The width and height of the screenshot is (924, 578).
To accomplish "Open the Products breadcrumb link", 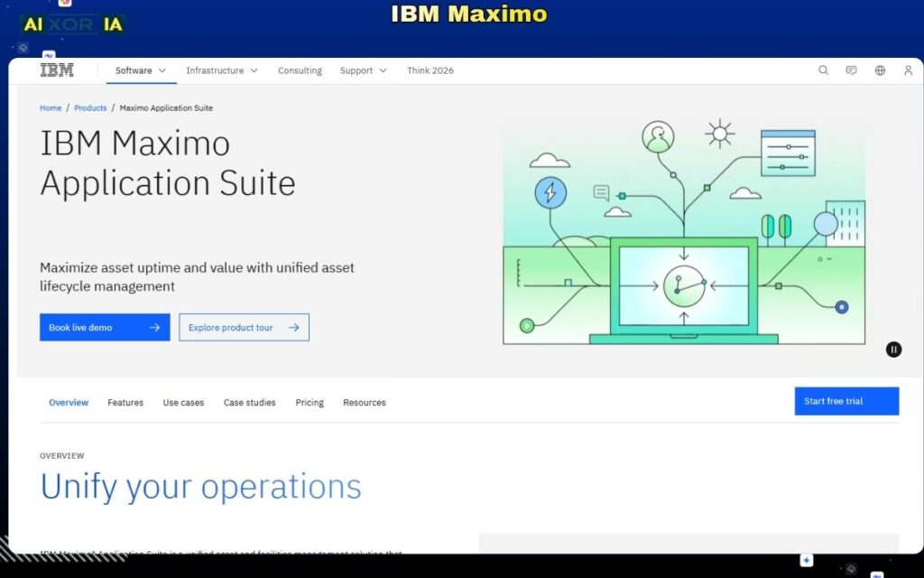I will tap(90, 107).
